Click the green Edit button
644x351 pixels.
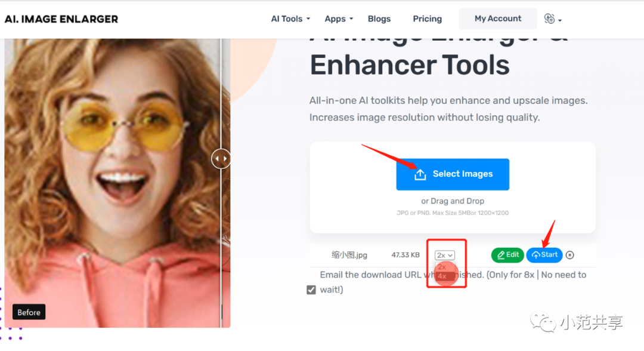click(507, 255)
